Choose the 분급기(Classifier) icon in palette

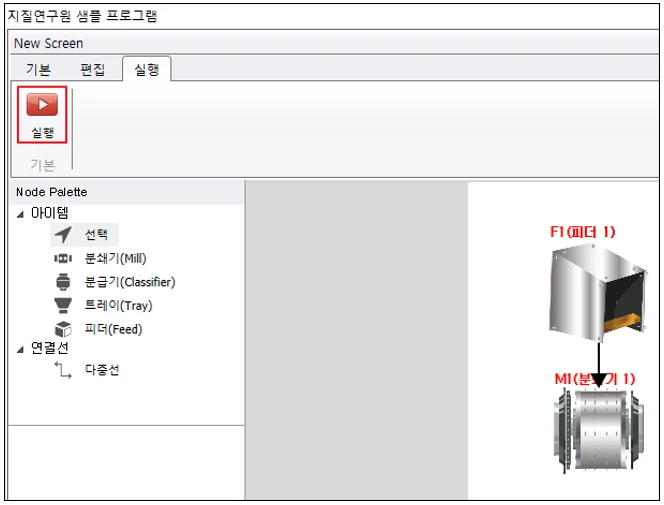(x=63, y=281)
